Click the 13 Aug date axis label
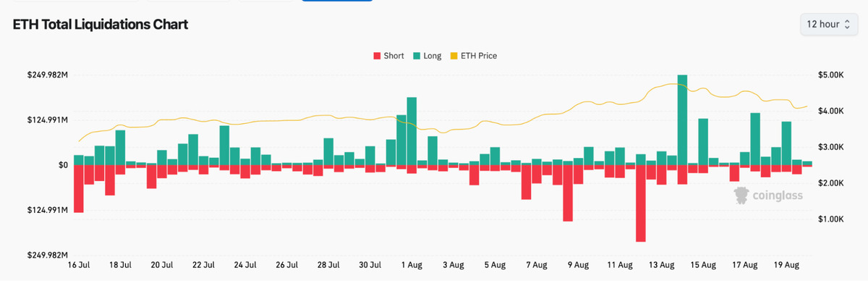 pos(661,265)
